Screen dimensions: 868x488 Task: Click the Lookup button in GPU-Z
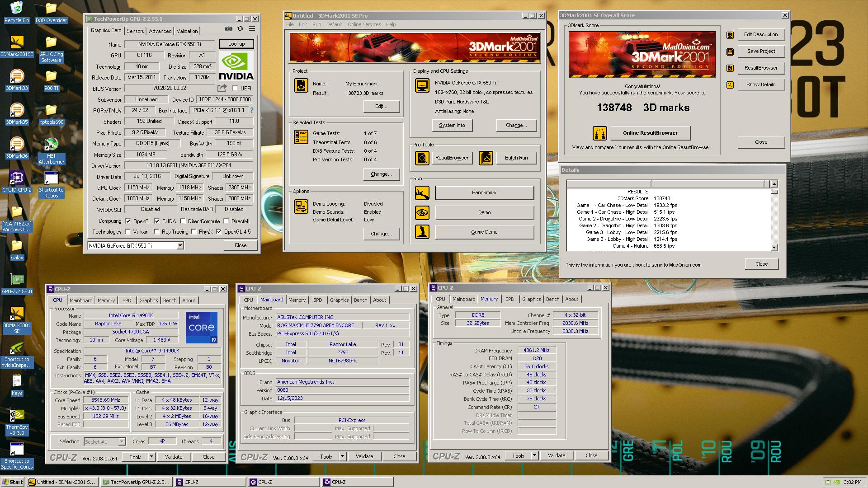pyautogui.click(x=236, y=44)
